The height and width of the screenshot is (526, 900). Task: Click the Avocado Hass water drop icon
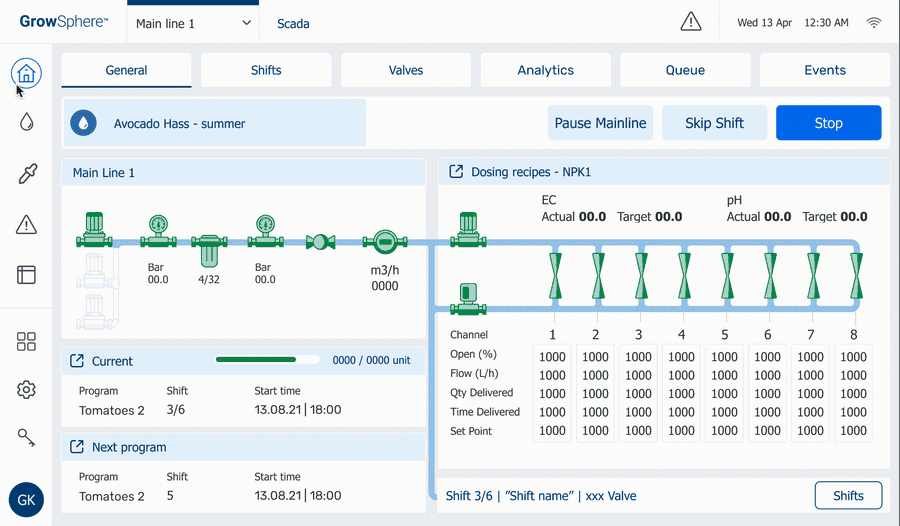(83, 123)
